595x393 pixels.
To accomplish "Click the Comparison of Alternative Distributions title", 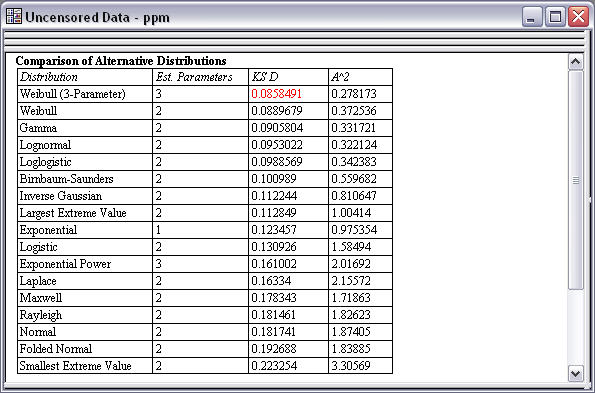I will click(x=121, y=61).
